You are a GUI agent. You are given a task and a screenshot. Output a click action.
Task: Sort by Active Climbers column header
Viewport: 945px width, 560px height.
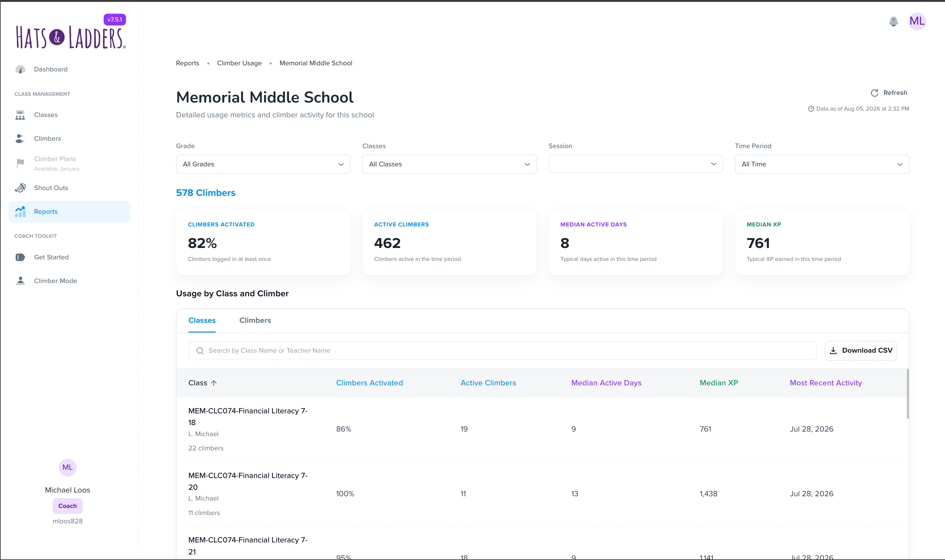(x=488, y=383)
